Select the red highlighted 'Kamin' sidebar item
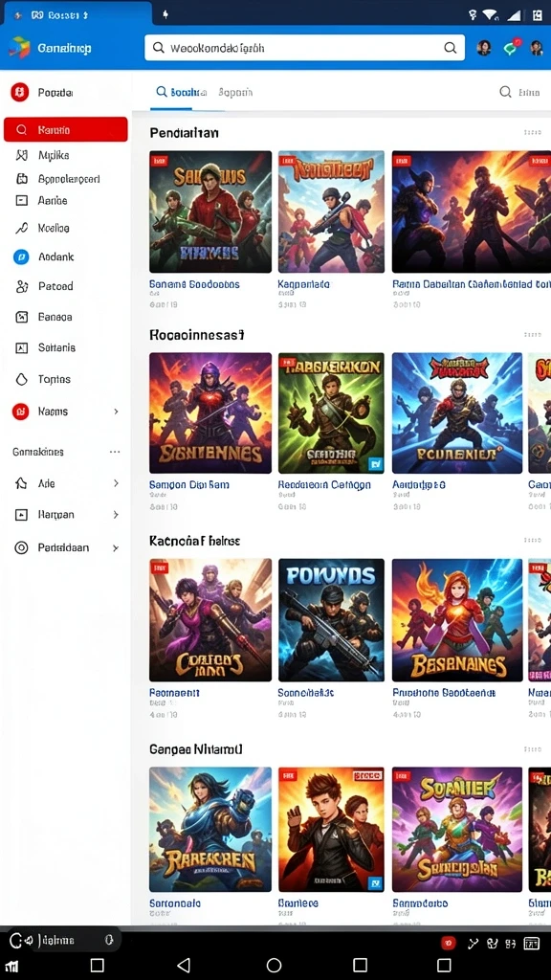The image size is (551, 980). (x=66, y=129)
